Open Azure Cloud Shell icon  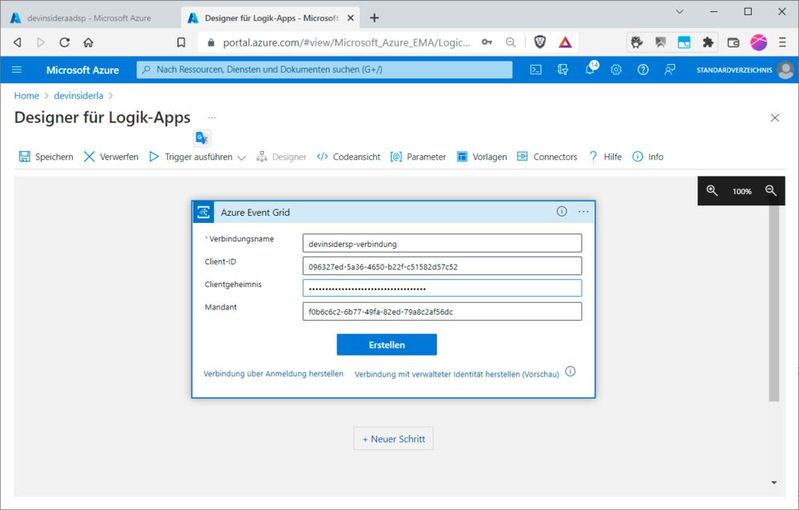tap(536, 70)
